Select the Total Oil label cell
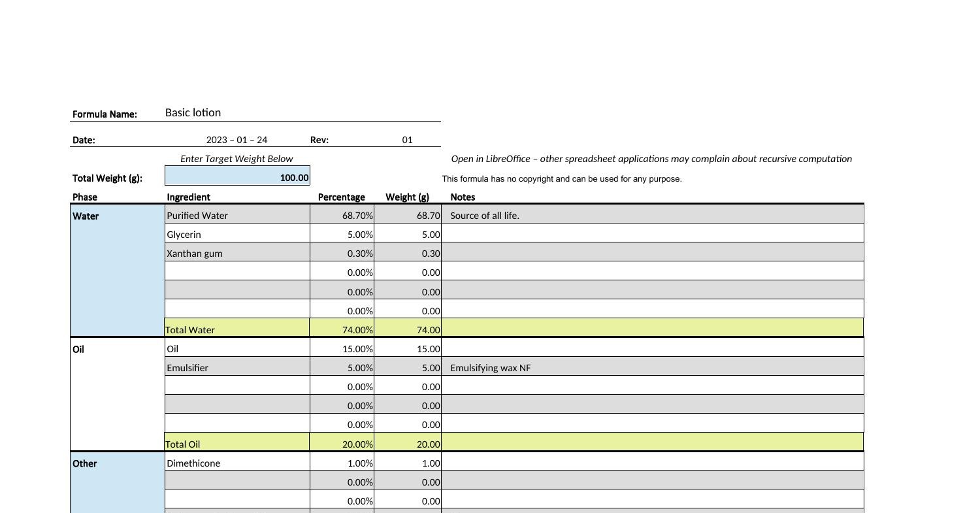The image size is (980, 513). [x=237, y=444]
